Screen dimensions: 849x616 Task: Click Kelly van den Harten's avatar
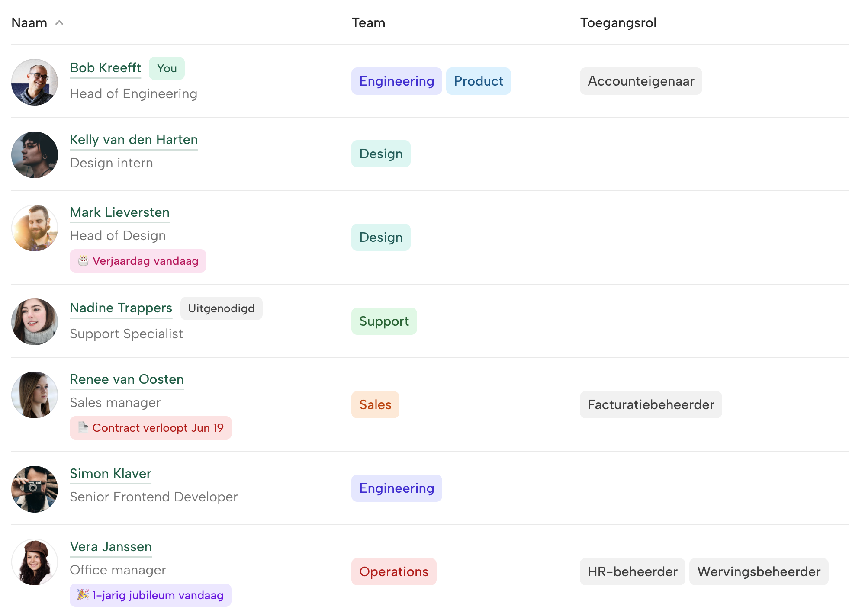35,155
